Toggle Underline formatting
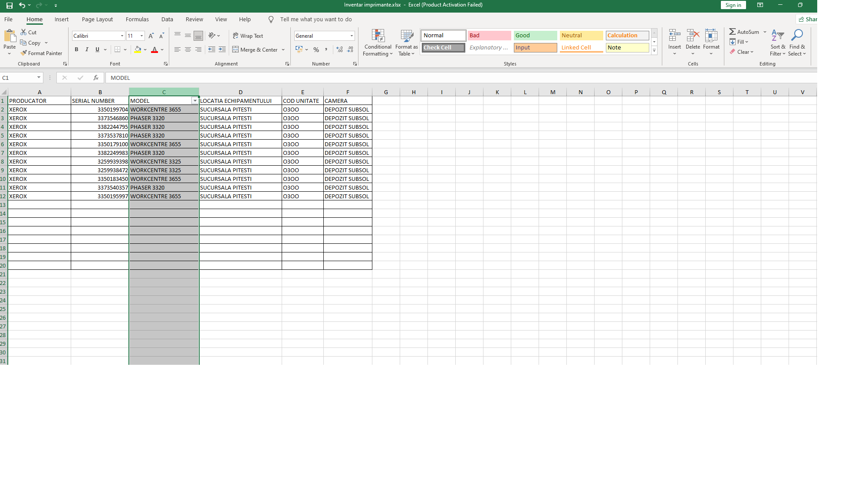868x488 pixels. click(x=97, y=49)
